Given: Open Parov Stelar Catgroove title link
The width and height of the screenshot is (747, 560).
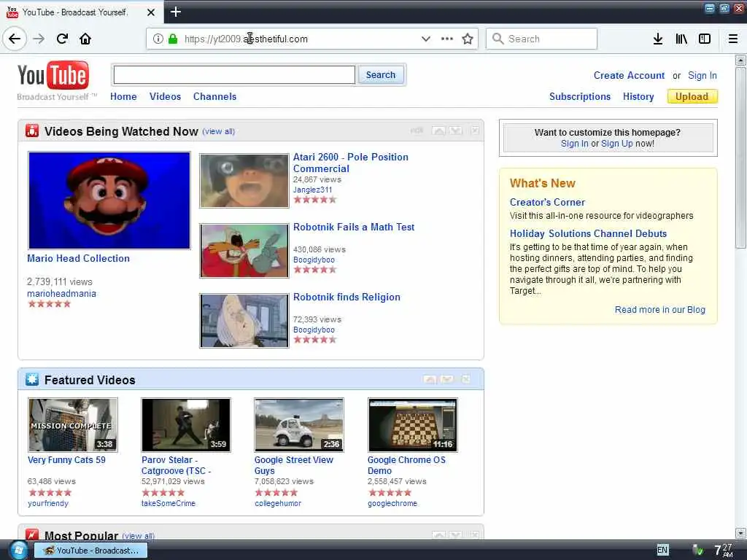Looking at the screenshot, I should pyautogui.click(x=177, y=465).
